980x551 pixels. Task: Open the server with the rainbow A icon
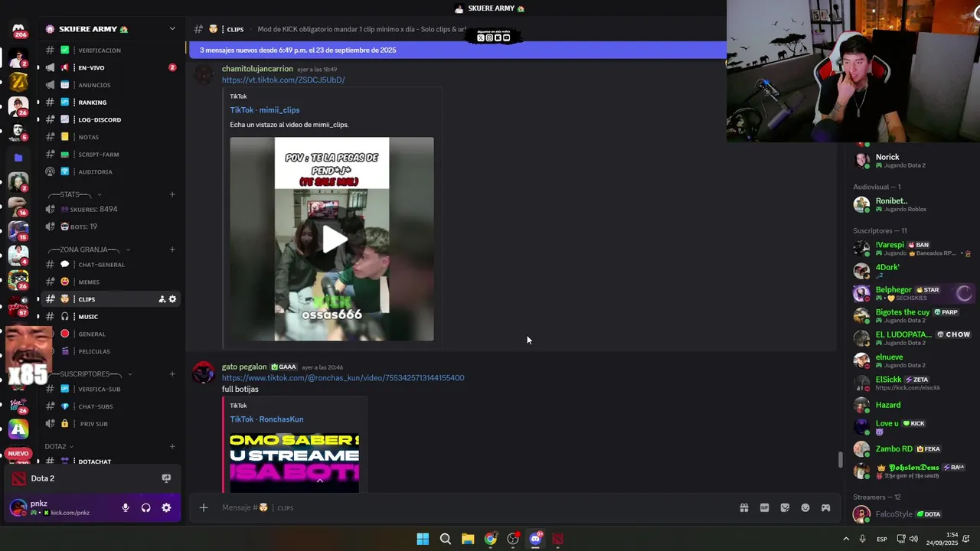coord(18,429)
